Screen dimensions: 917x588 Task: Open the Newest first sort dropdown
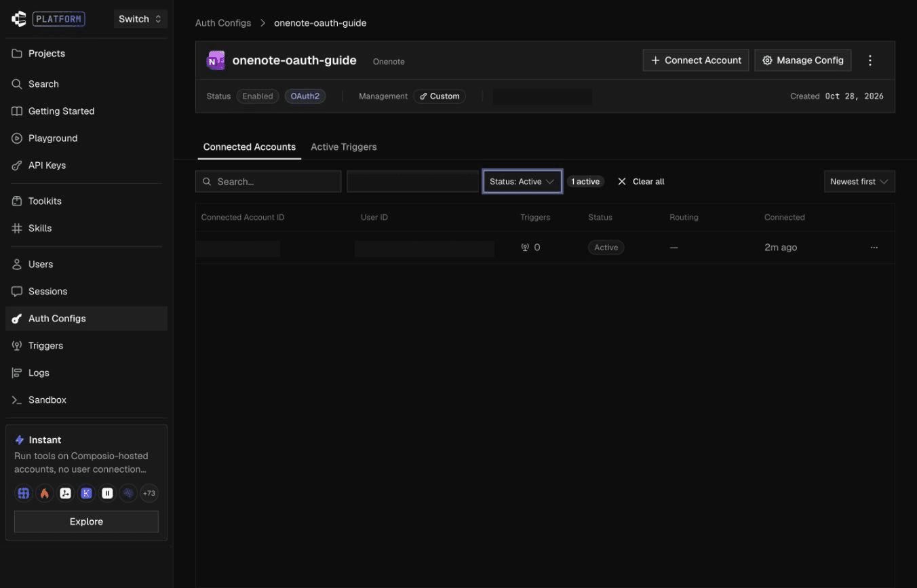tap(859, 182)
